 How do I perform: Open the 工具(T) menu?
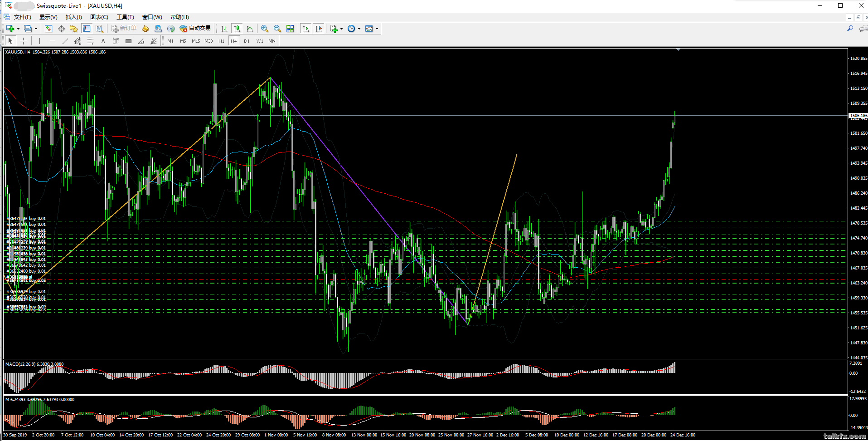point(125,17)
